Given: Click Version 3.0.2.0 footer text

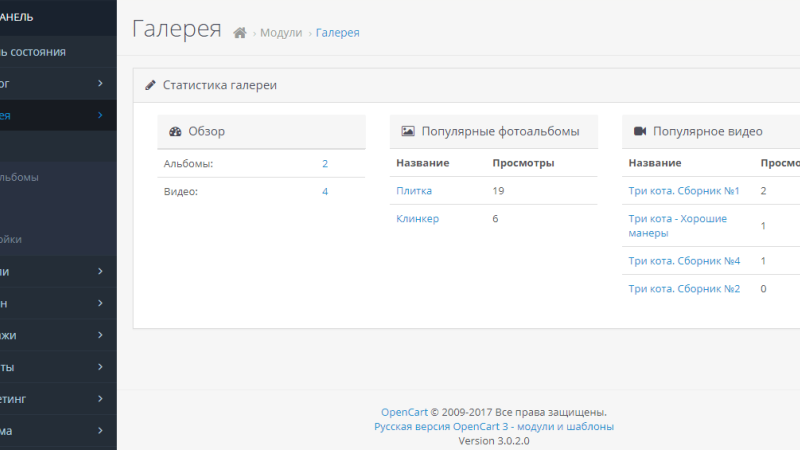Looking at the screenshot, I should click(x=494, y=441).
